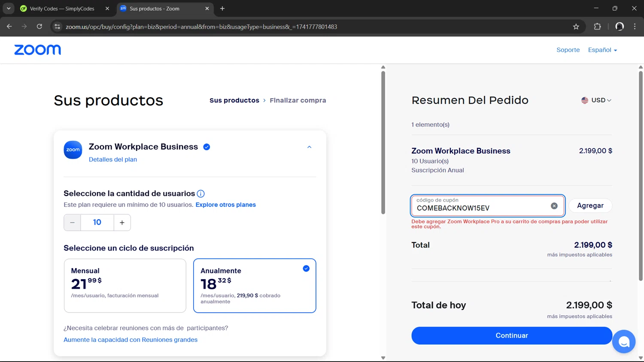Viewport: 644px width, 362px height.
Task: Open the Español language dropdown
Action: click(x=602, y=50)
